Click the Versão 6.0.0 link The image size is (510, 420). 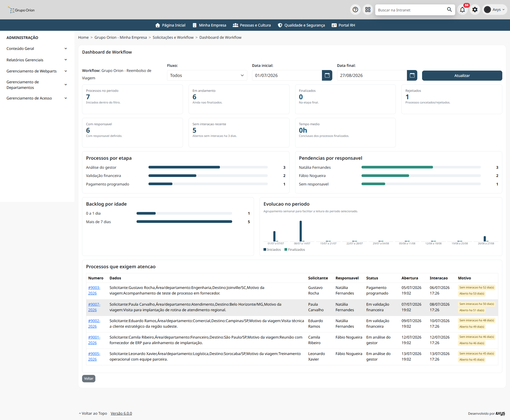click(x=121, y=413)
